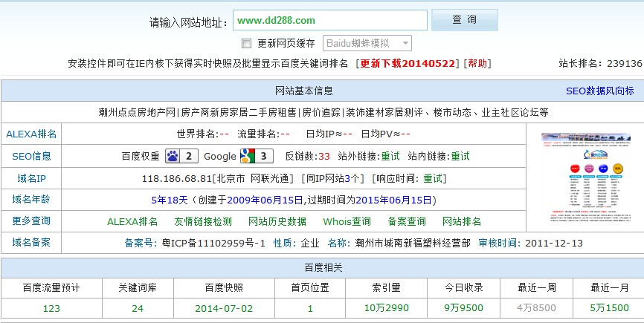This screenshot has height=323, width=644.
Task: Click the SEO信息 row label
Action: pos(31,156)
